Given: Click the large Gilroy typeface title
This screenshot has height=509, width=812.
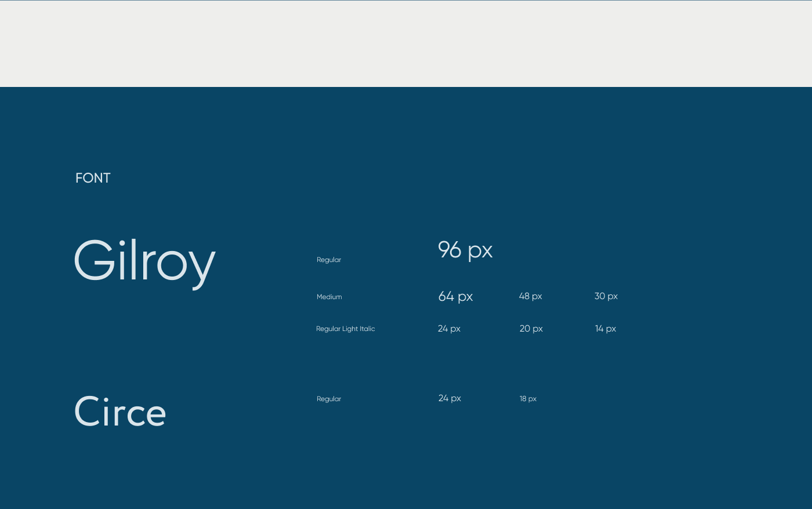Looking at the screenshot, I should click(144, 261).
